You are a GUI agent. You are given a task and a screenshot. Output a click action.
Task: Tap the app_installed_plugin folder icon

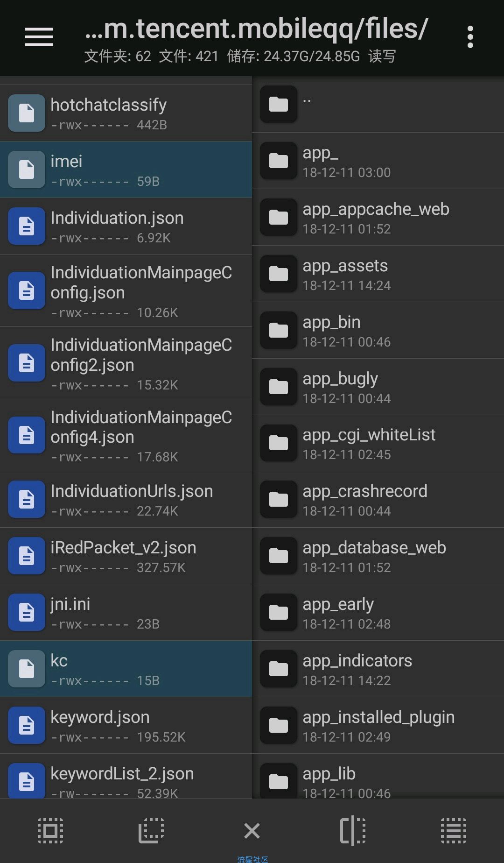(x=279, y=725)
